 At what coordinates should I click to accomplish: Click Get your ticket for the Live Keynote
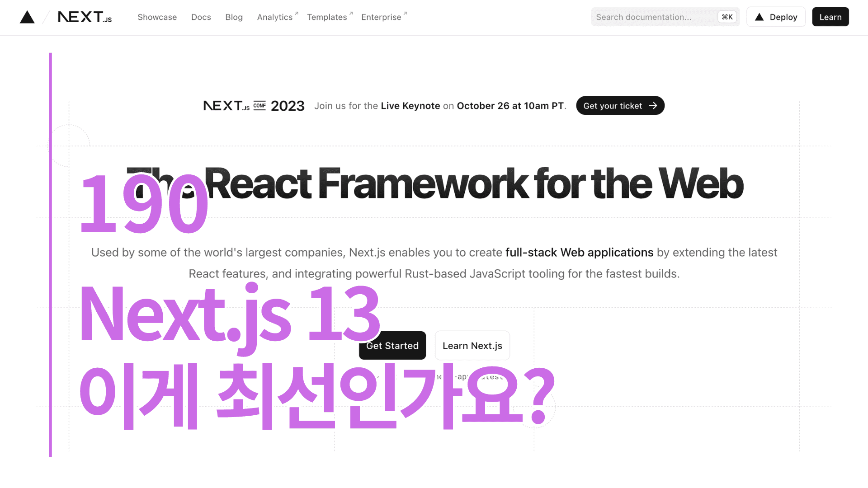620,105
